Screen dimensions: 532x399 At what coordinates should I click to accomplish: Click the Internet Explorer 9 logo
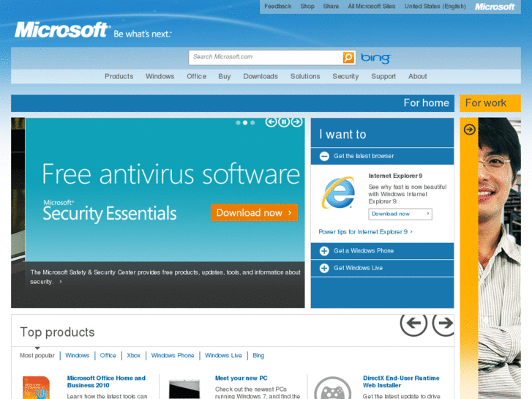tap(338, 193)
